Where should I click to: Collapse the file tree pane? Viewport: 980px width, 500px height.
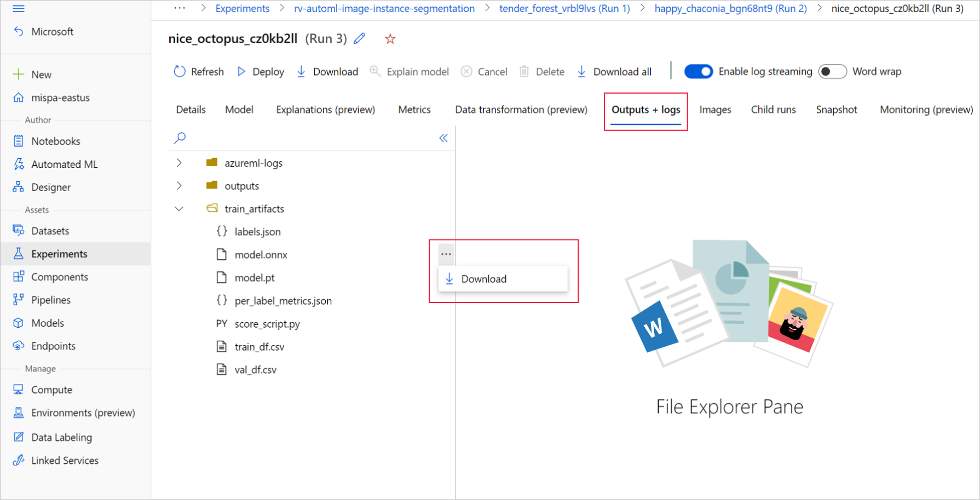coord(443,138)
